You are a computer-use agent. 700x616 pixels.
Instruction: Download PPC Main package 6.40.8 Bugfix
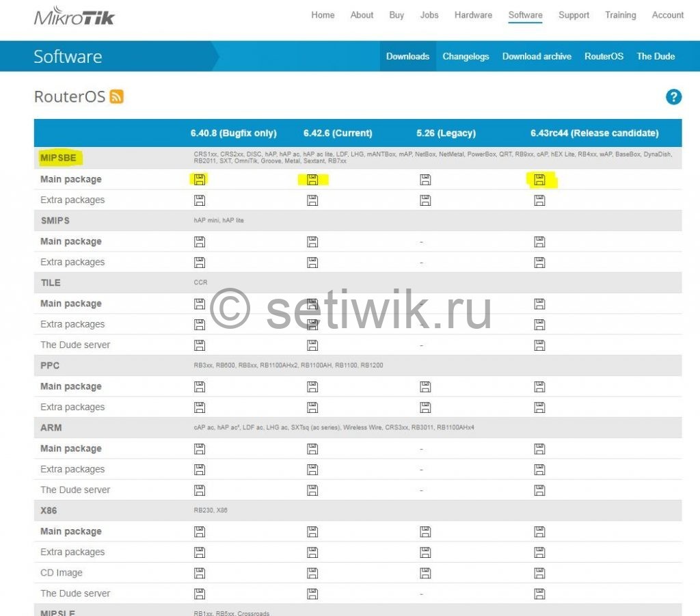[x=200, y=386]
